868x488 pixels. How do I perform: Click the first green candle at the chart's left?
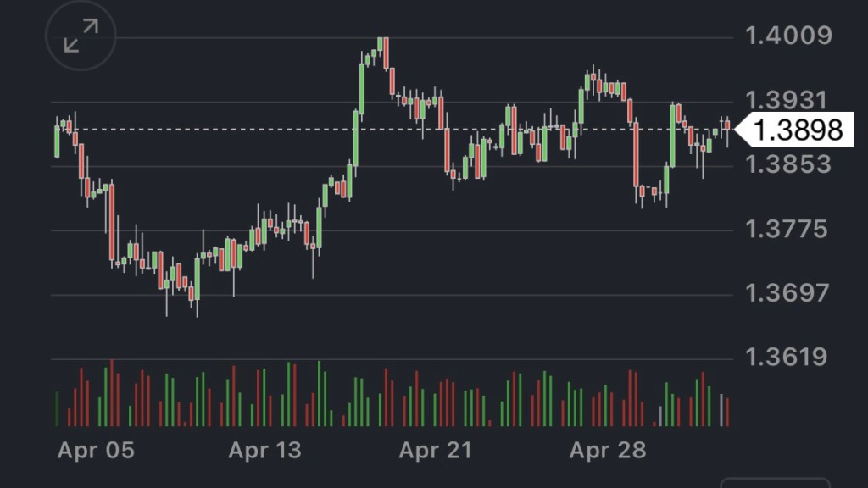click(57, 141)
